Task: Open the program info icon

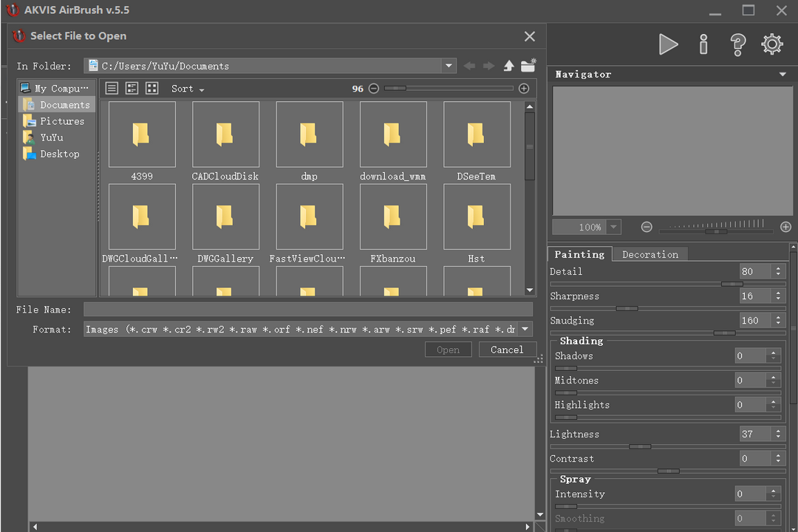Action: point(703,44)
